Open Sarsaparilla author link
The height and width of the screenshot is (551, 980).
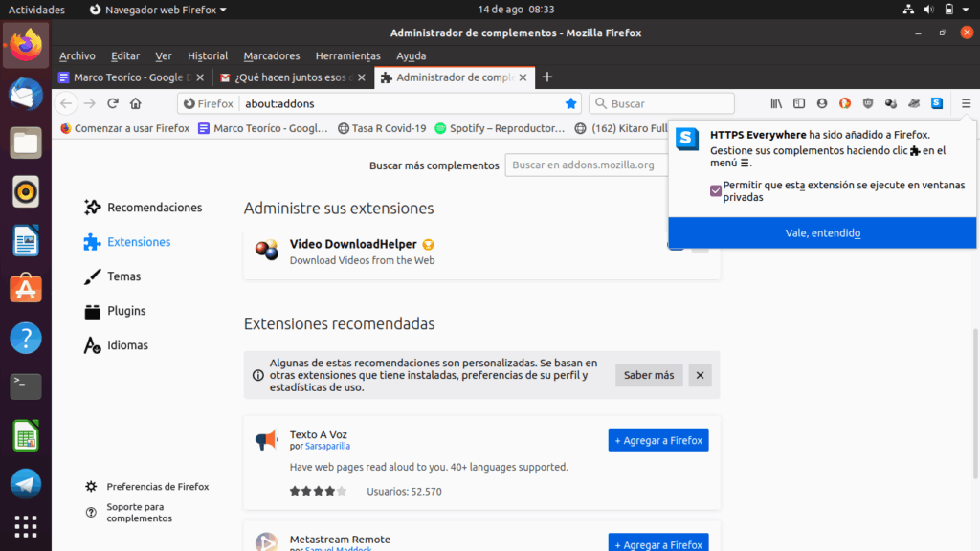pyautogui.click(x=327, y=446)
